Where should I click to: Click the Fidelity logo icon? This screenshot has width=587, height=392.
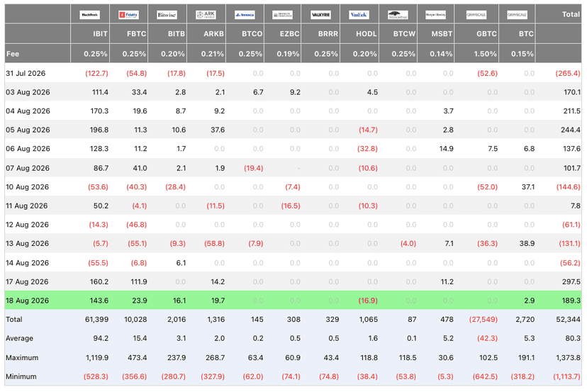(128, 15)
